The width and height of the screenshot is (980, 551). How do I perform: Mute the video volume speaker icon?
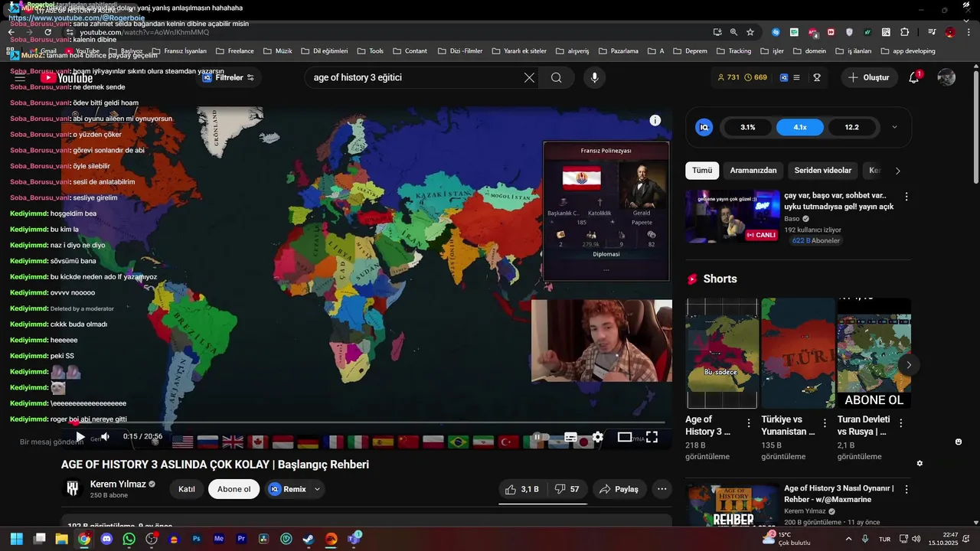click(106, 437)
